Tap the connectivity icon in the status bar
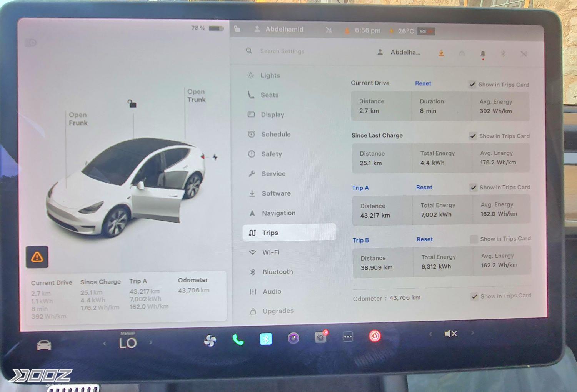Screen dimensions: 577x392 coord(329,30)
